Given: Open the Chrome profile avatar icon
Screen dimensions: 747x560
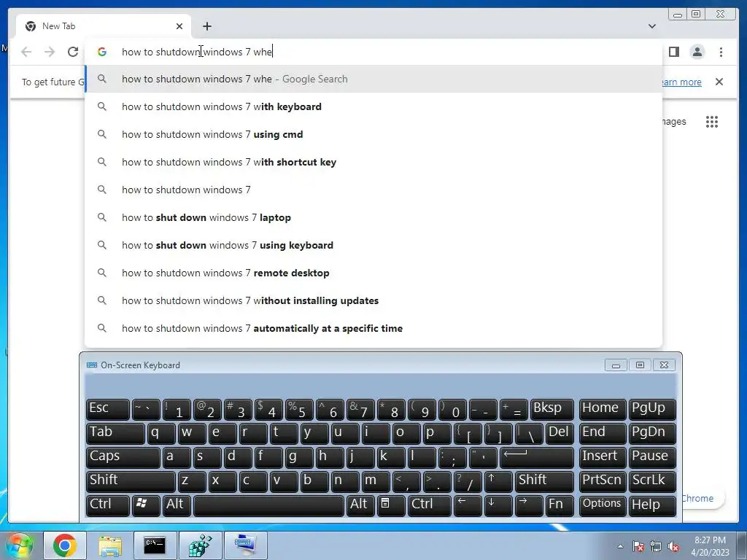Looking at the screenshot, I should (x=697, y=52).
